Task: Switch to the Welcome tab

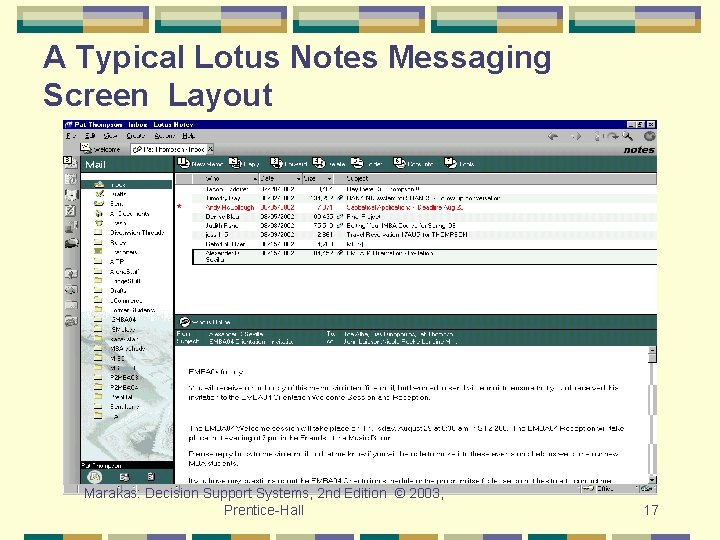Action: click(x=101, y=149)
